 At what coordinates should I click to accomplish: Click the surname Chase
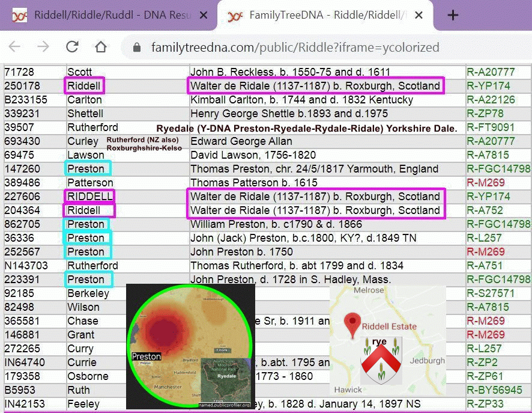[x=83, y=321]
